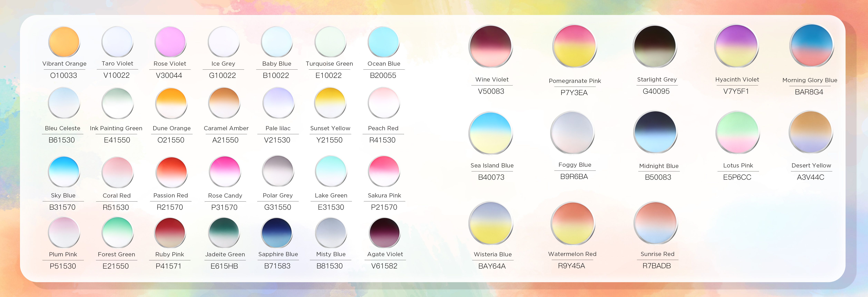This screenshot has width=868, height=297.
Task: Select the Plum Pink gradient swatch
Action: pos(64,232)
